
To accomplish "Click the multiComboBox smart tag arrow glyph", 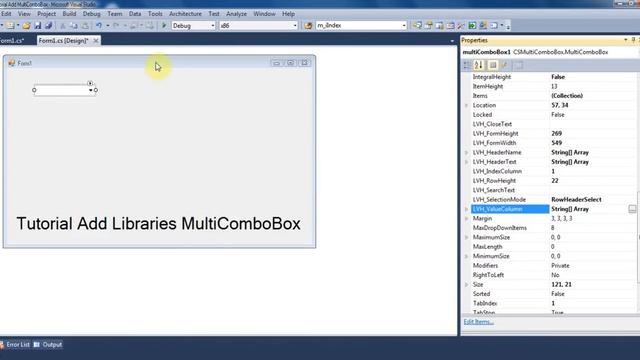I will (90, 83).
